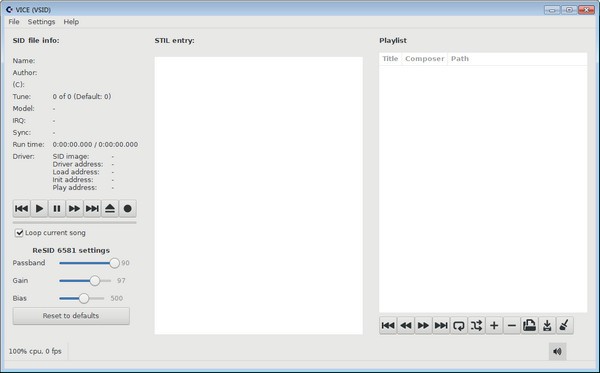Eject the loaded SID file
The height and width of the screenshot is (373, 600).
pyautogui.click(x=110, y=208)
